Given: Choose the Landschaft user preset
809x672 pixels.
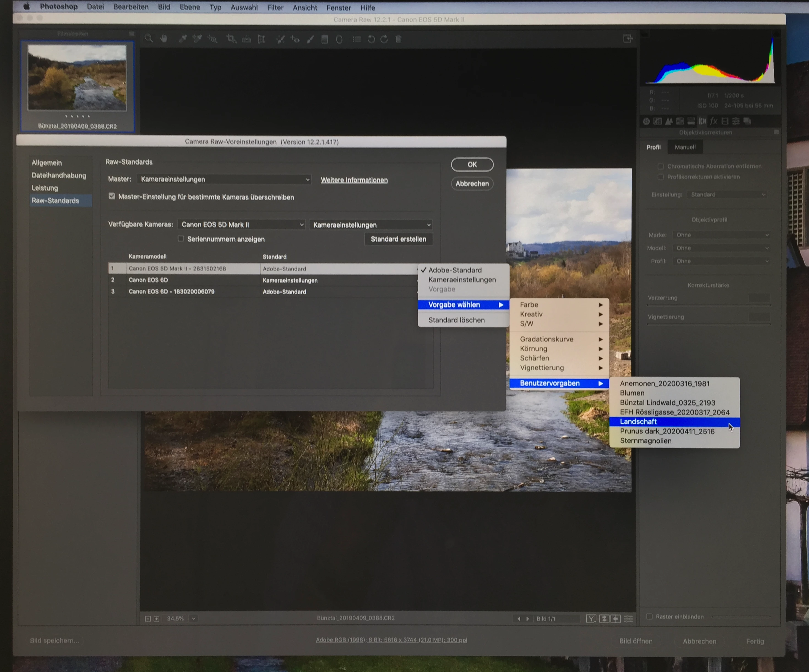Looking at the screenshot, I should (x=638, y=422).
